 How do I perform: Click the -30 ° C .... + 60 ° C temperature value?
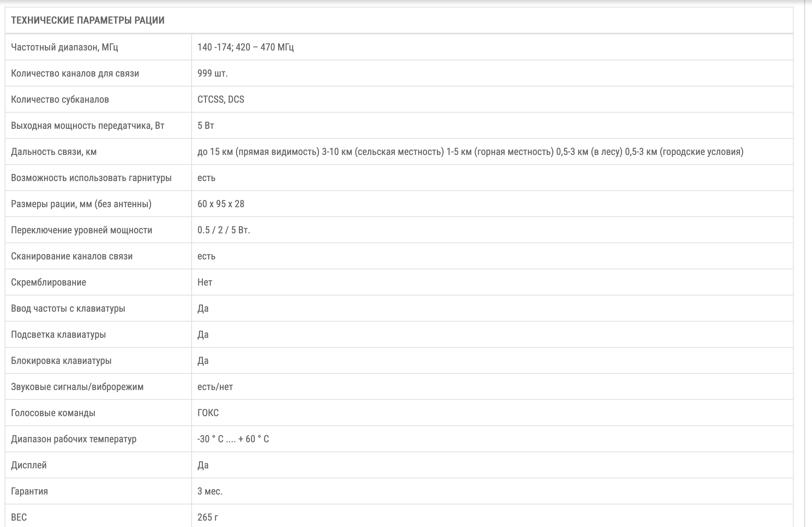pyautogui.click(x=233, y=439)
